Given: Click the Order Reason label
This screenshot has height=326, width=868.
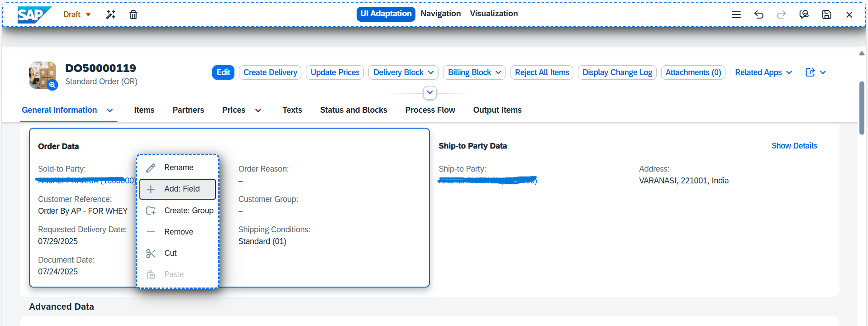Looking at the screenshot, I should click(263, 169).
